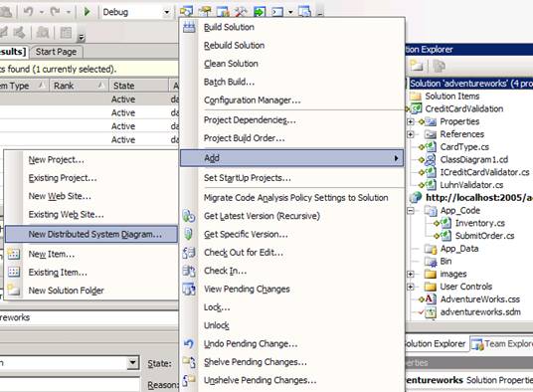This screenshot has height=392, width=533.
Task: Click the localhost web site globe icon
Action: point(415,197)
